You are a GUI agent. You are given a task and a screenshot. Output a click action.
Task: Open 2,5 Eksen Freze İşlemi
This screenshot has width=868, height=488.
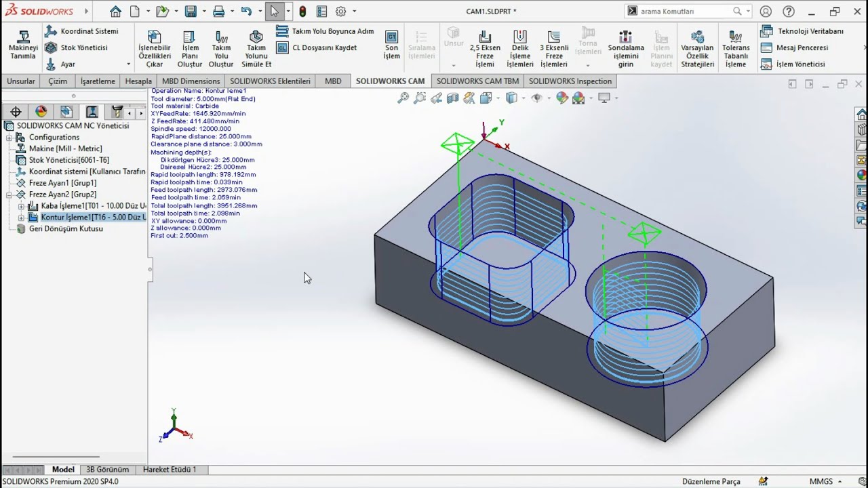(x=485, y=49)
